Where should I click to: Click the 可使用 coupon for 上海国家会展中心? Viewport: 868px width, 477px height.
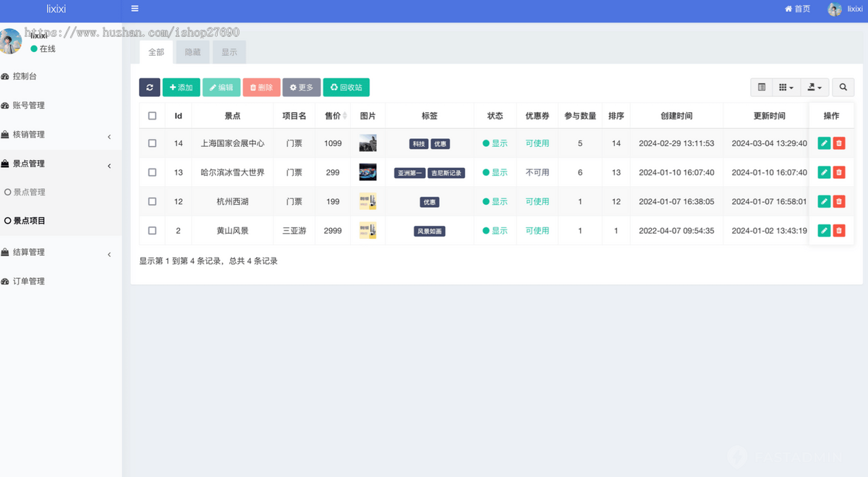[x=537, y=143]
